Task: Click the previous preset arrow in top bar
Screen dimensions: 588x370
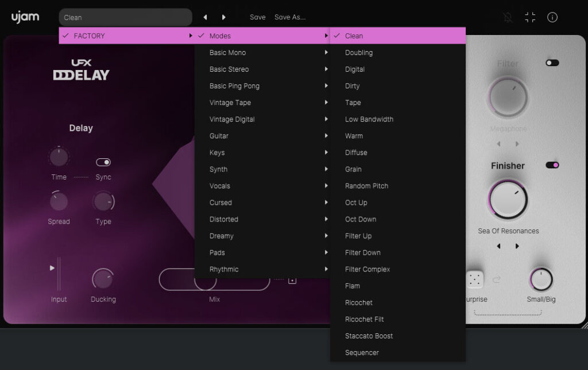Action: (205, 17)
